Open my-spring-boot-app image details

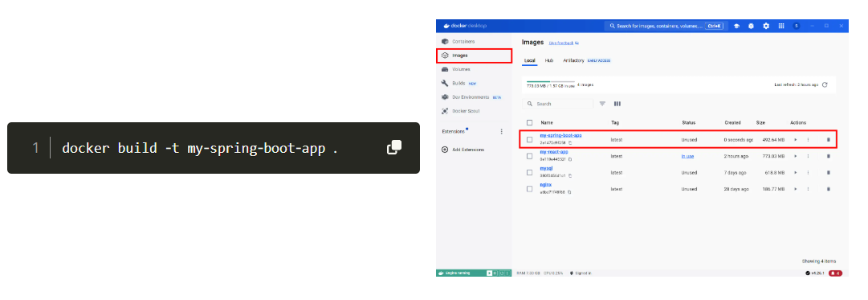click(x=560, y=135)
